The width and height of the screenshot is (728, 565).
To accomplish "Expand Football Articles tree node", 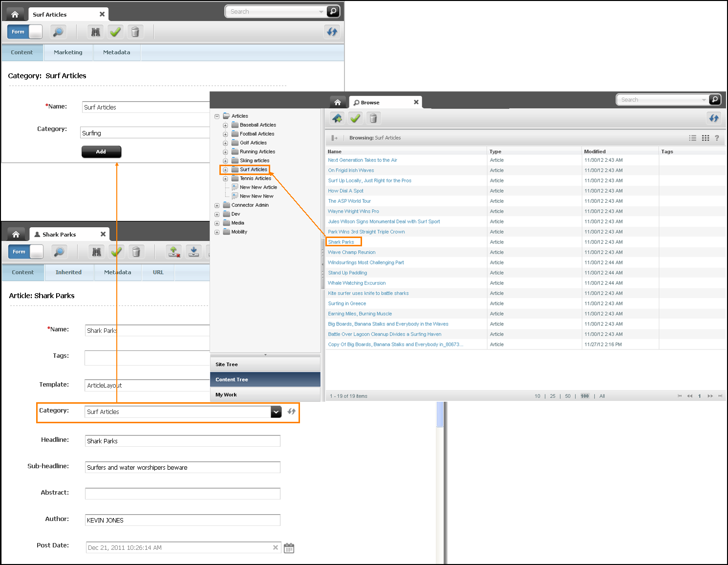I will coord(225,134).
